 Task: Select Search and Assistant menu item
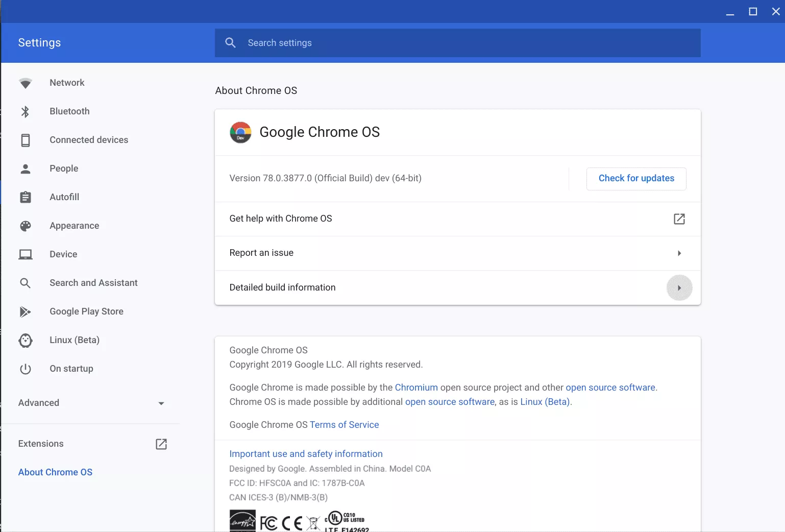pyautogui.click(x=93, y=283)
